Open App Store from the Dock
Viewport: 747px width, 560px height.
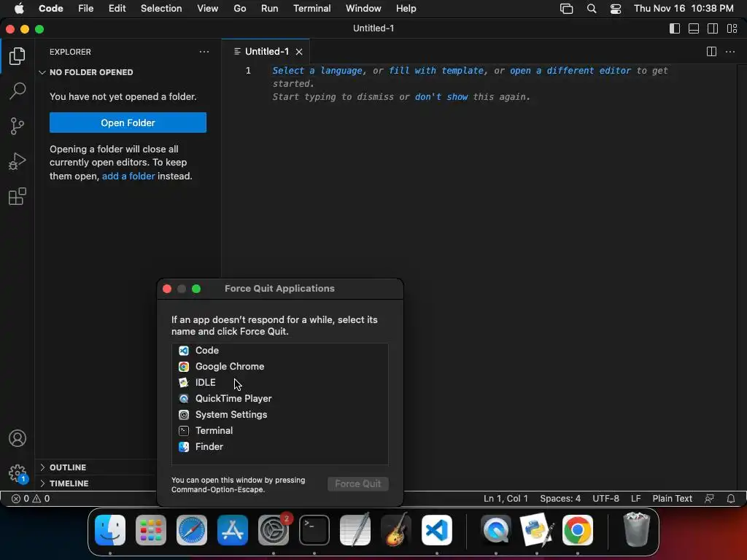[233, 530]
